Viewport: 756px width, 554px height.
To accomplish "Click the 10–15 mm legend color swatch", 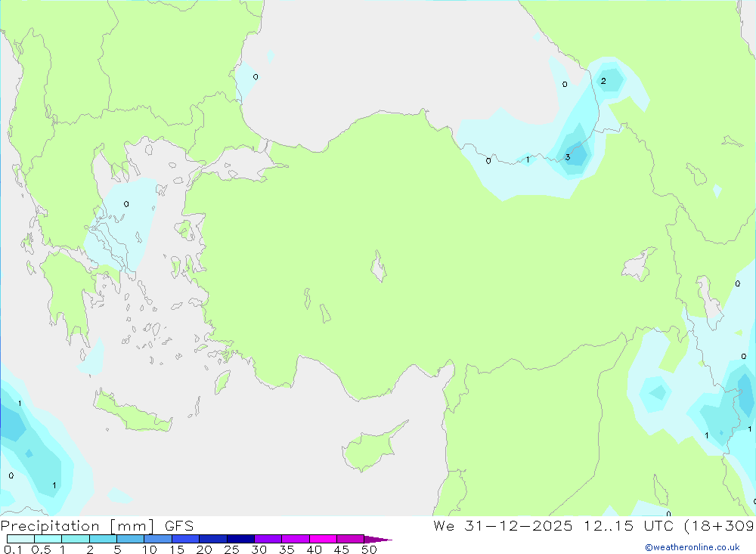I will click(x=158, y=539).
